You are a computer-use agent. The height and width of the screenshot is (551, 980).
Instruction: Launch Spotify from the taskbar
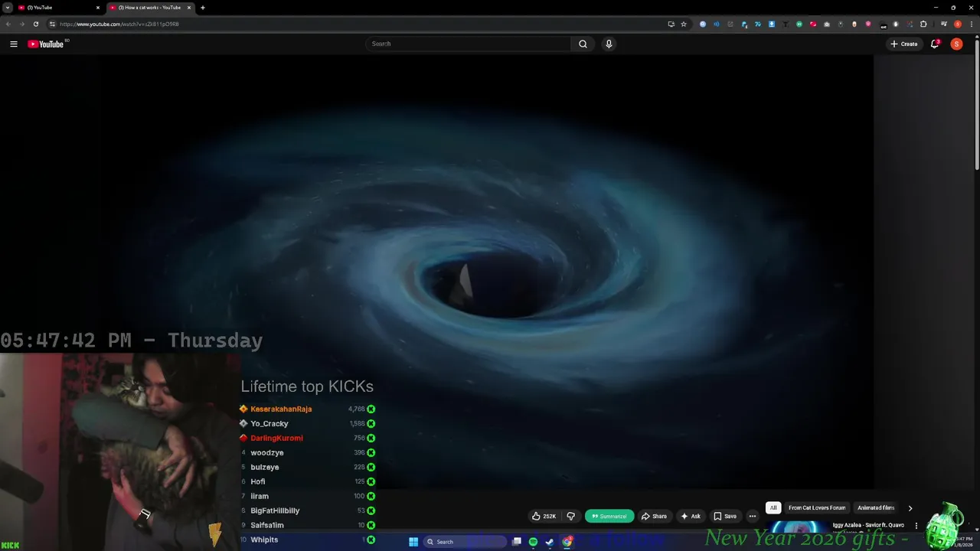533,542
